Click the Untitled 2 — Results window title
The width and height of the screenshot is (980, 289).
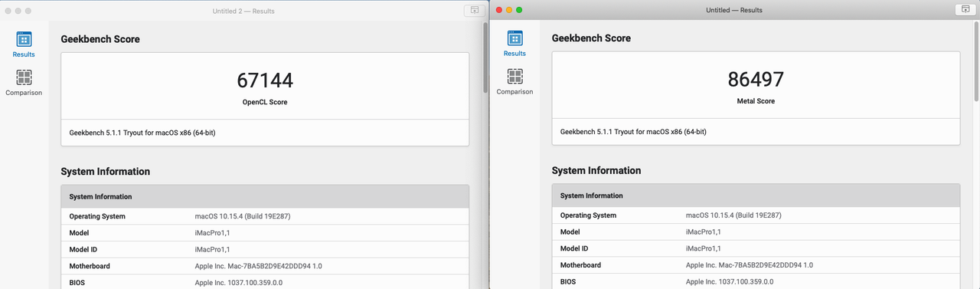point(243,11)
